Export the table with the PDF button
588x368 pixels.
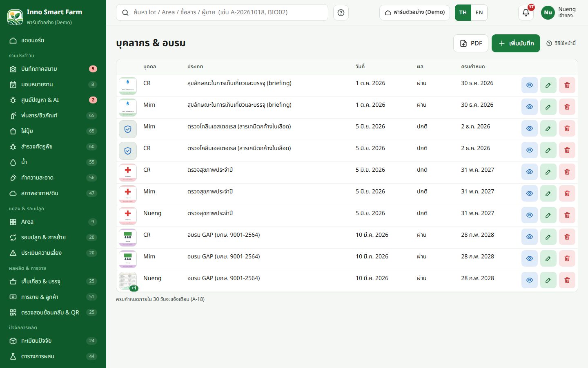pyautogui.click(x=471, y=43)
